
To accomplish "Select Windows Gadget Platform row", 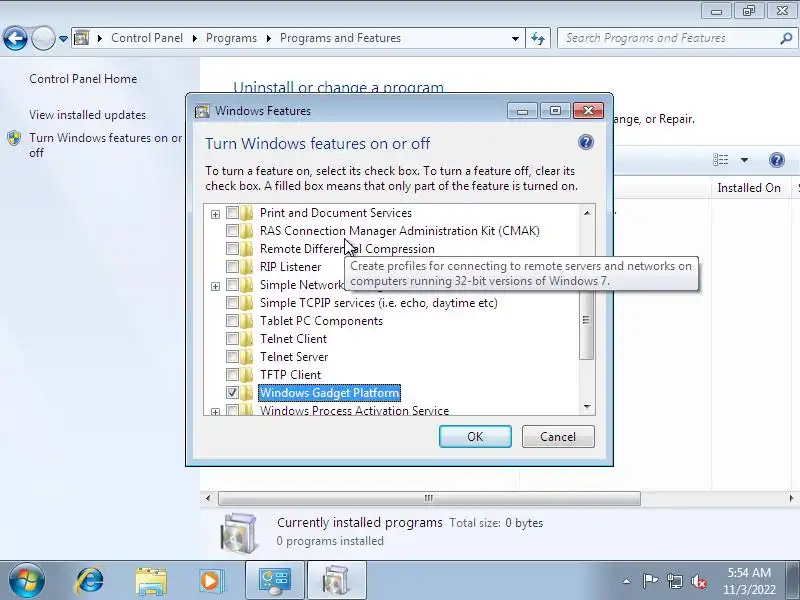I will coord(330,393).
